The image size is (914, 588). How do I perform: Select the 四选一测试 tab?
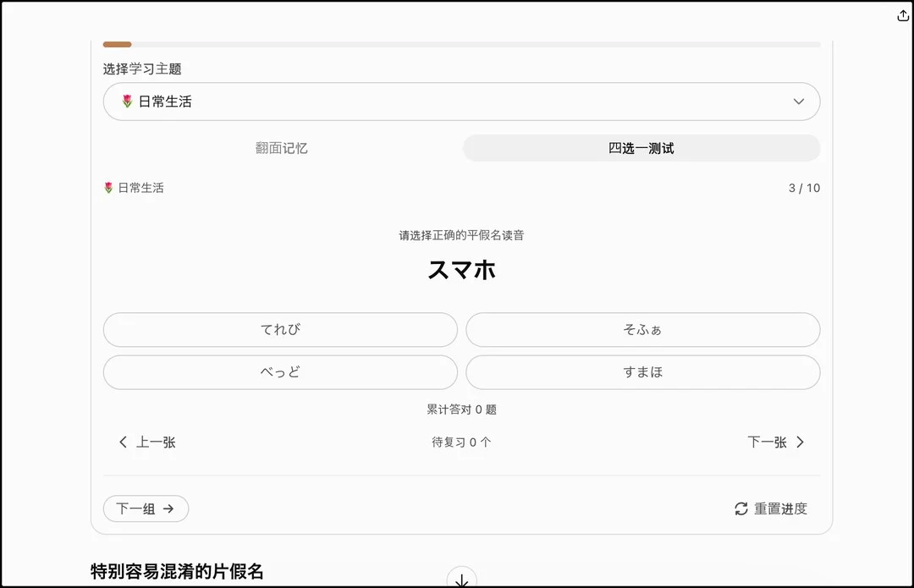pos(641,148)
